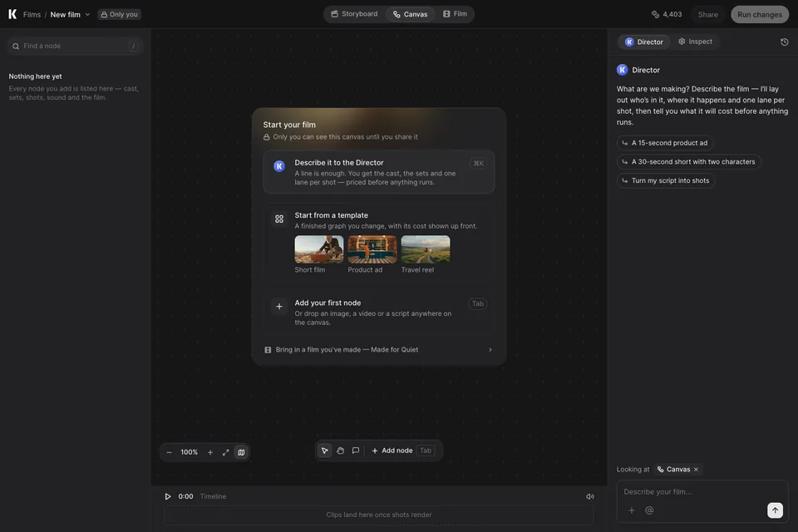Image resolution: width=798 pixels, height=532 pixels.
Task: Pick the 30-second short with two characters suggestion
Action: [688, 162]
